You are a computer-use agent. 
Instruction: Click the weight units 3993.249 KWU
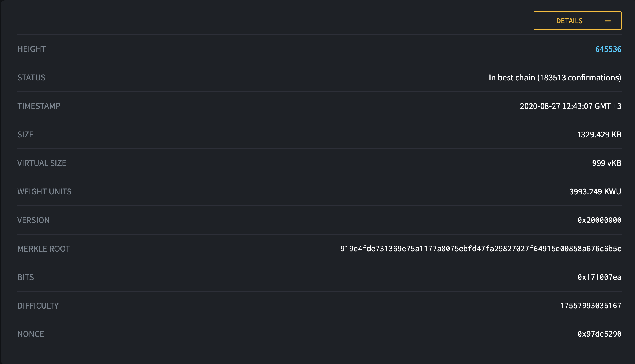pos(595,192)
